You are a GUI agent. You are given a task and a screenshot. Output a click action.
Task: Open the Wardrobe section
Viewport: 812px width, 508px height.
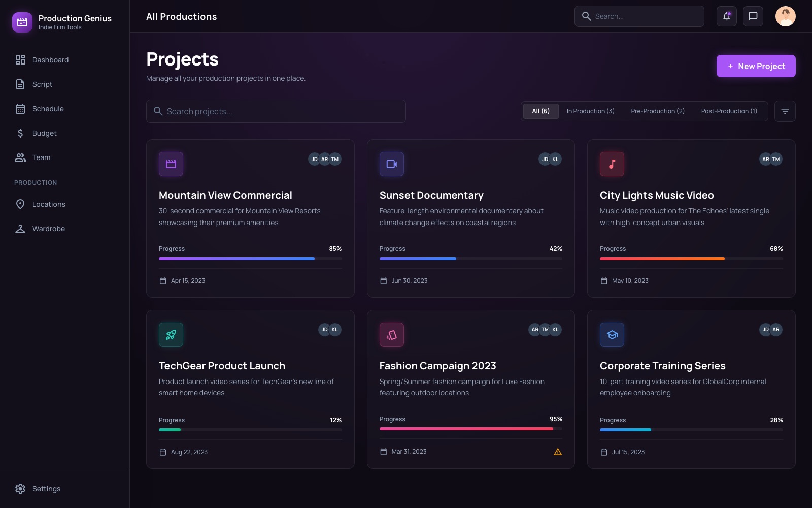click(65, 229)
